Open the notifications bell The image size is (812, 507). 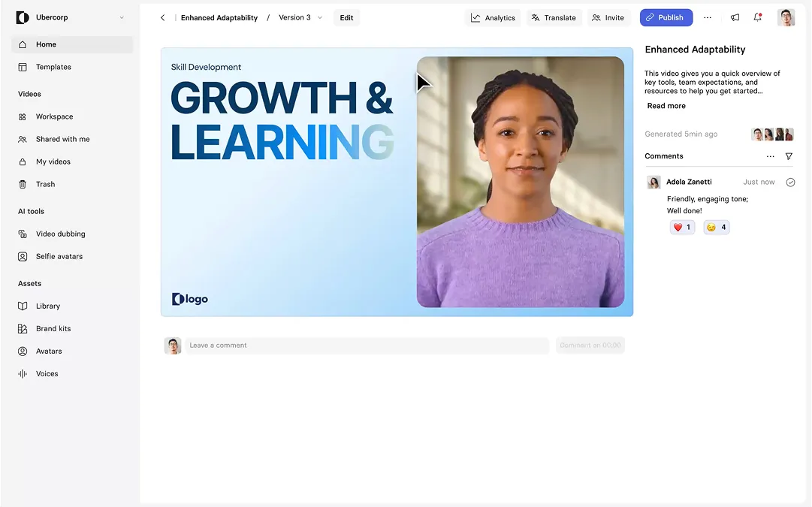pyautogui.click(x=757, y=18)
